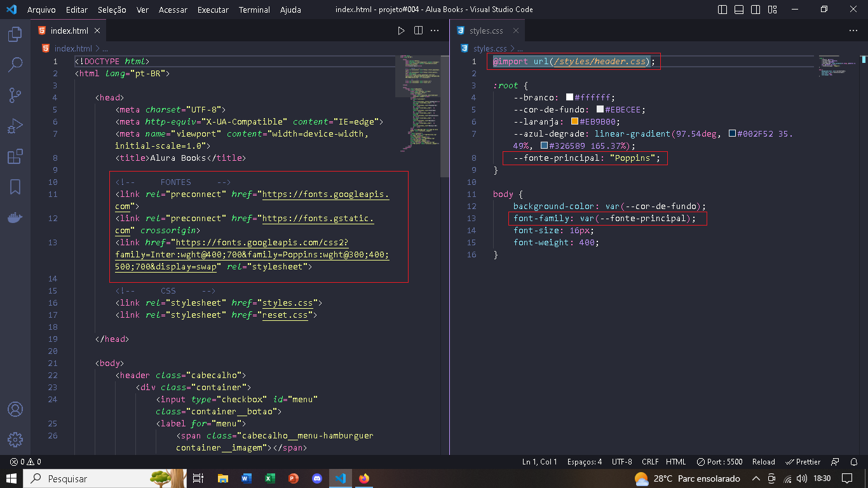Show hidden system tray icons
868x488 pixels.
(x=756, y=478)
